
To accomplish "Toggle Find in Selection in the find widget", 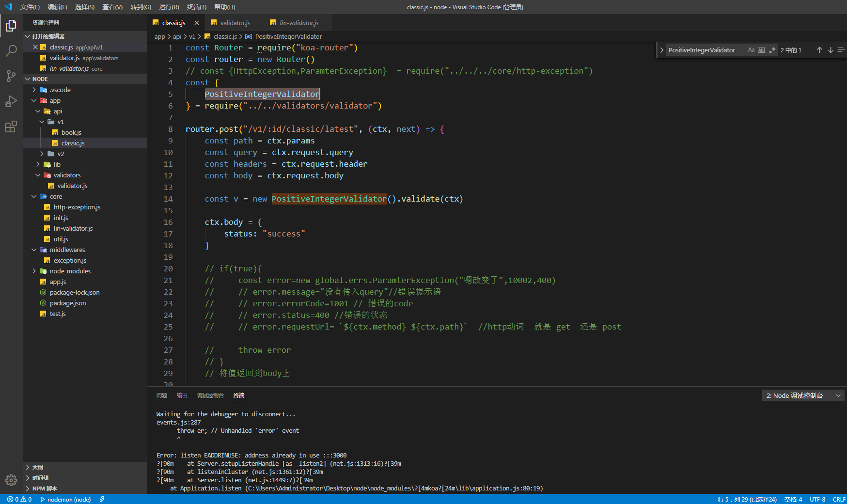I will pos(841,50).
